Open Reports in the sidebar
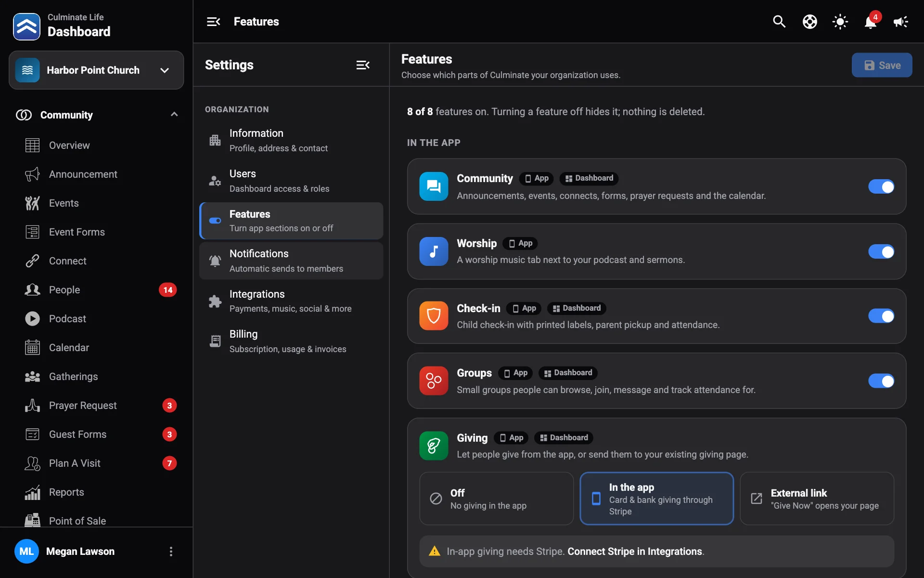 96,492
